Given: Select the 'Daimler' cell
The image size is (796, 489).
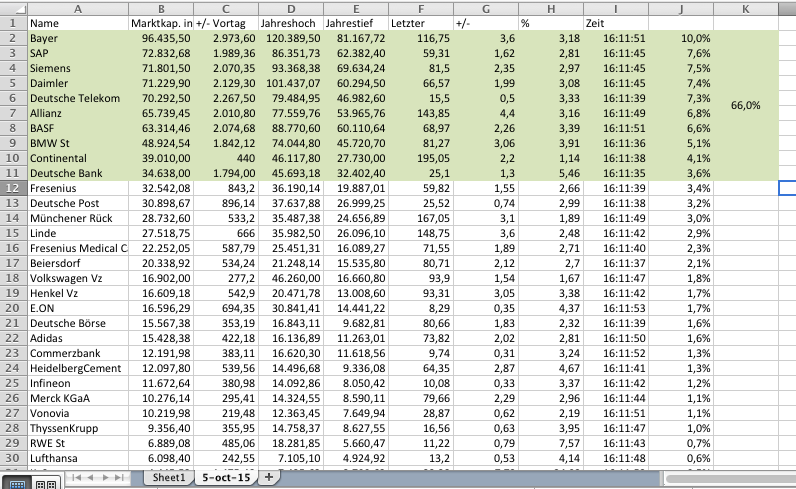Looking at the screenshot, I should click(x=78, y=83).
